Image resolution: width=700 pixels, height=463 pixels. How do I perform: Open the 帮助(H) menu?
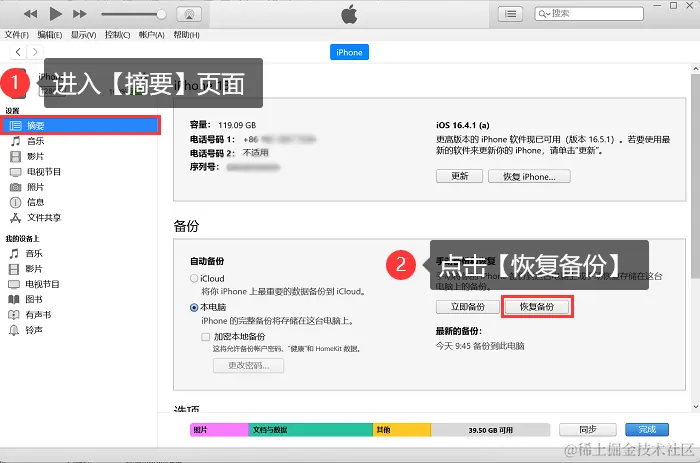(x=186, y=35)
